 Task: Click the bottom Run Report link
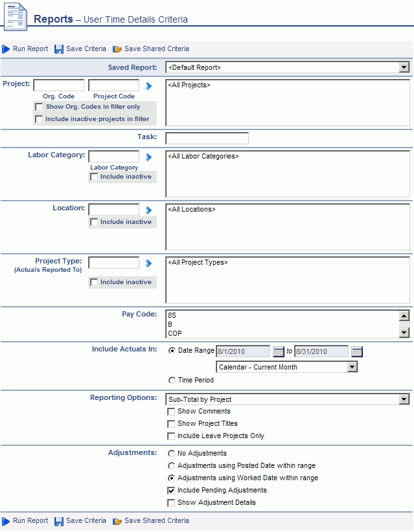30,521
